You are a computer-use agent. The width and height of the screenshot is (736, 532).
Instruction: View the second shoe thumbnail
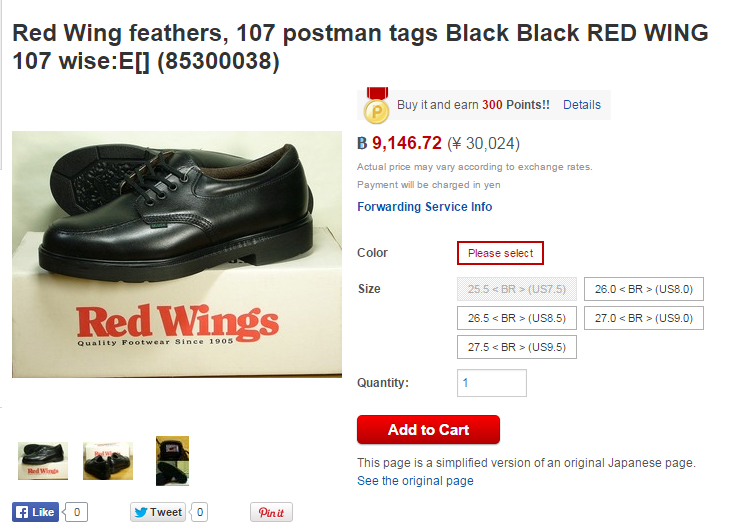pyautogui.click(x=108, y=460)
